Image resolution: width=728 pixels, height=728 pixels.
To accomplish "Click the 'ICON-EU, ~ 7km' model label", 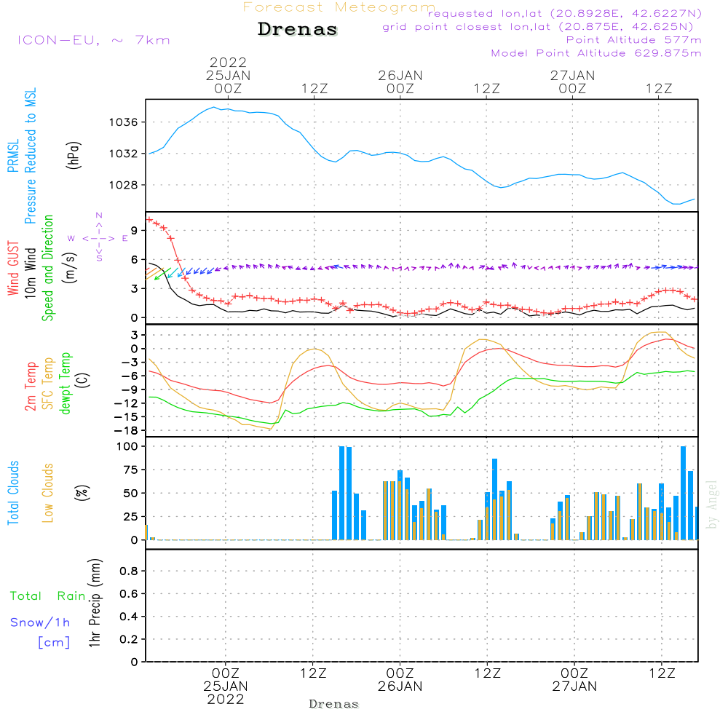I will [x=94, y=40].
